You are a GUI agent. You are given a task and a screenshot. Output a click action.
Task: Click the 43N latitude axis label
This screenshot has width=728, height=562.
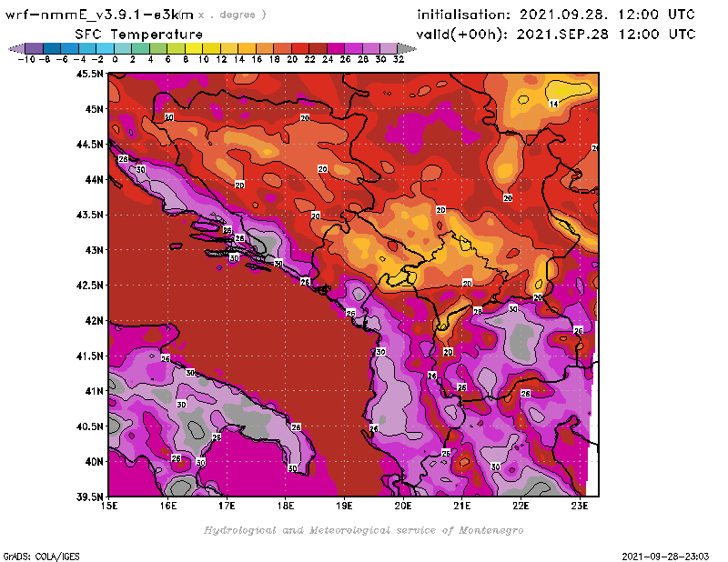(95, 250)
